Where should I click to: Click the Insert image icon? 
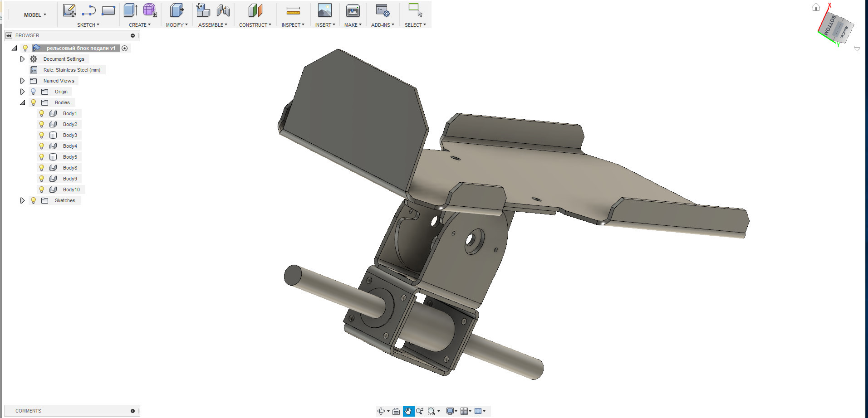[x=324, y=10]
